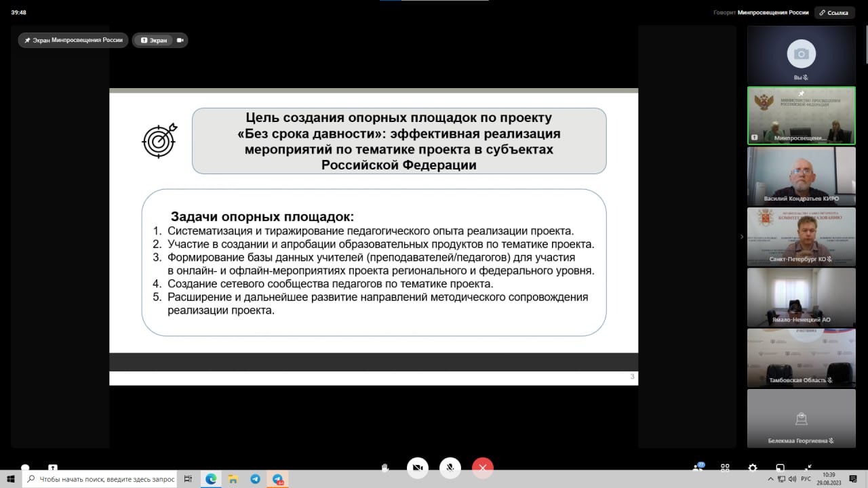Click the exit fullscreen arrows icon
Image resolution: width=868 pixels, height=488 pixels.
pos(808,468)
